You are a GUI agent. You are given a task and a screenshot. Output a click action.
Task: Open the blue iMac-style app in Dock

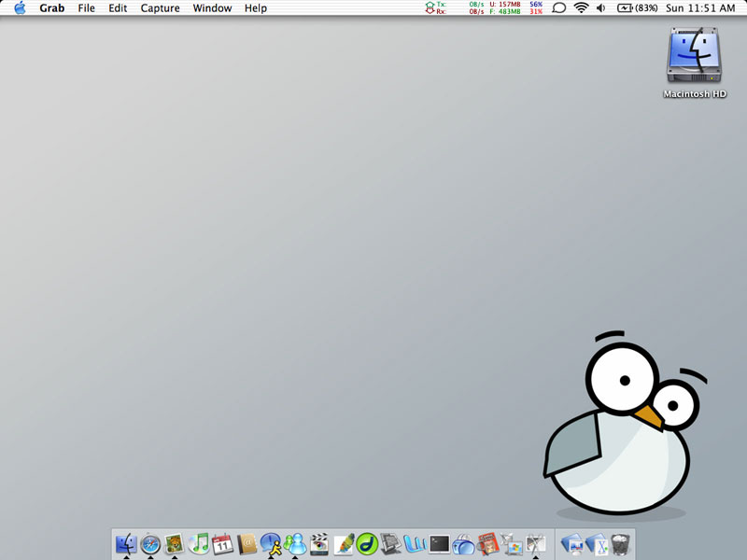point(463,544)
